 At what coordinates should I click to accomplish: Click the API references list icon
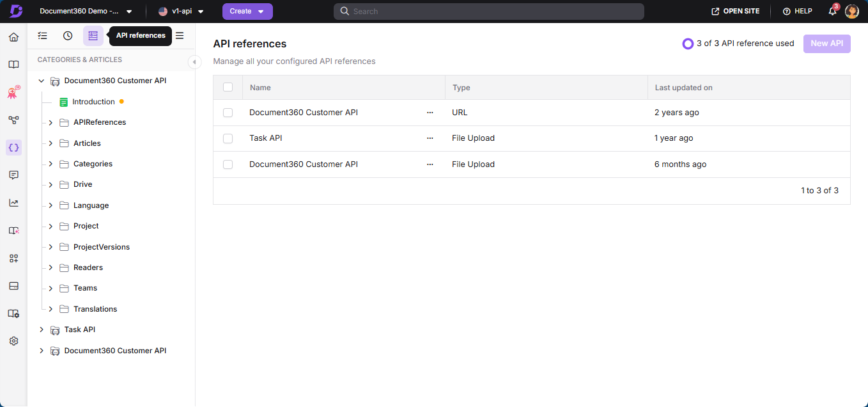coord(93,36)
